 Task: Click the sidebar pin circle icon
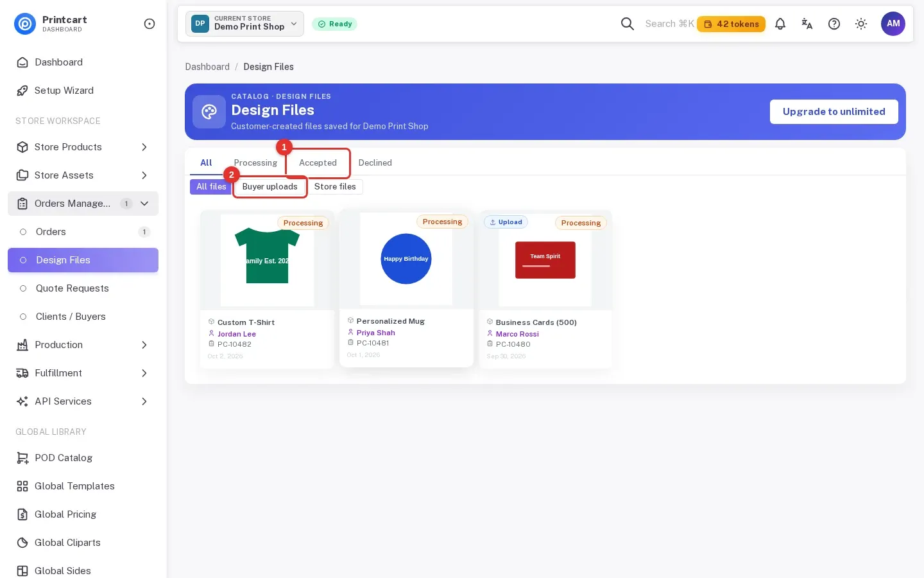point(150,24)
